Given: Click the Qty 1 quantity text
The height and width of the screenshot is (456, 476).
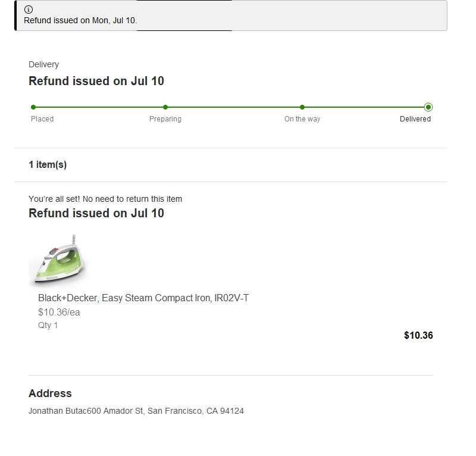Looking at the screenshot, I should pos(48,326).
